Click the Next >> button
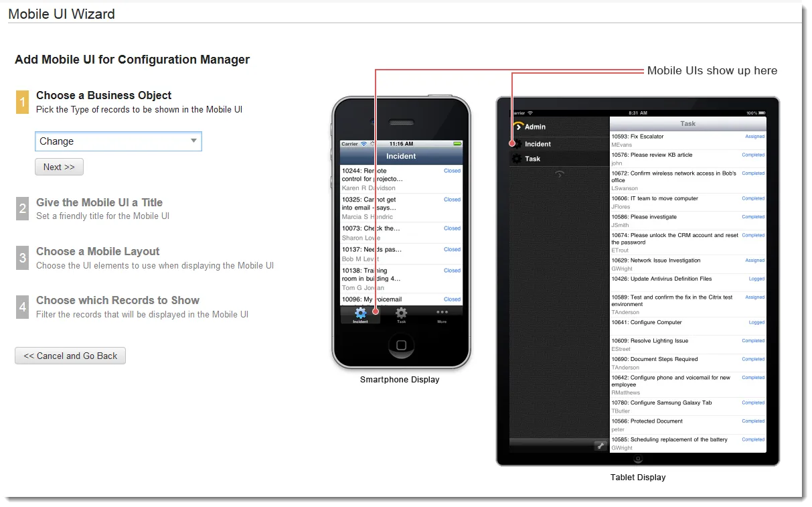Screen dimensions: 812x507 coord(59,167)
